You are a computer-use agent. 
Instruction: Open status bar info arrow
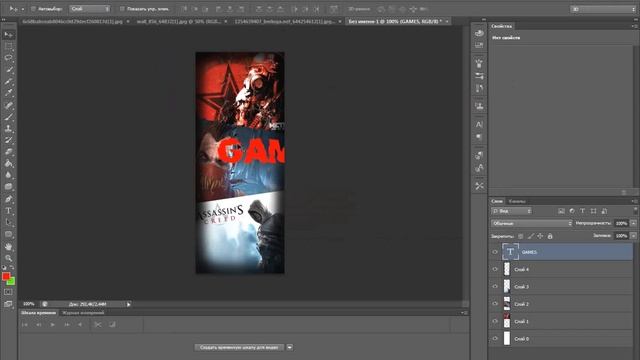point(129,304)
